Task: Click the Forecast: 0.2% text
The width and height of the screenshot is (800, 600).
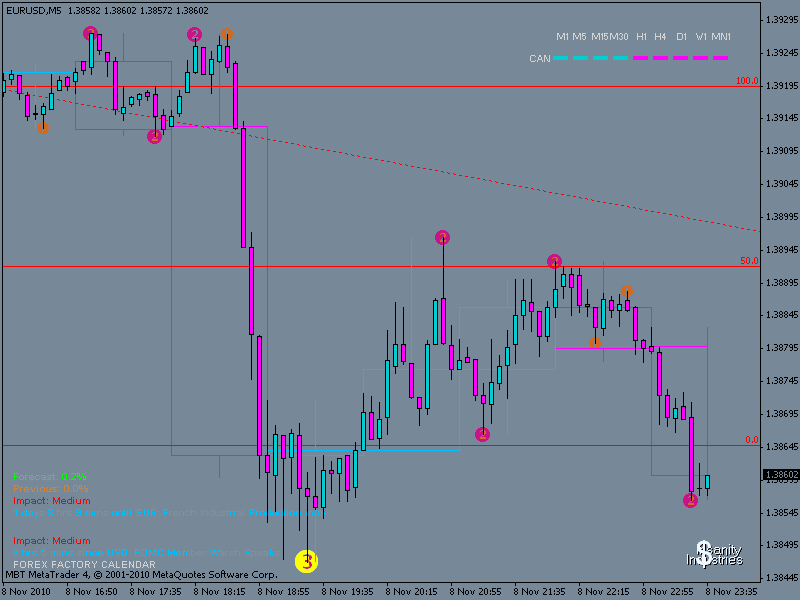Action: pos(50,477)
